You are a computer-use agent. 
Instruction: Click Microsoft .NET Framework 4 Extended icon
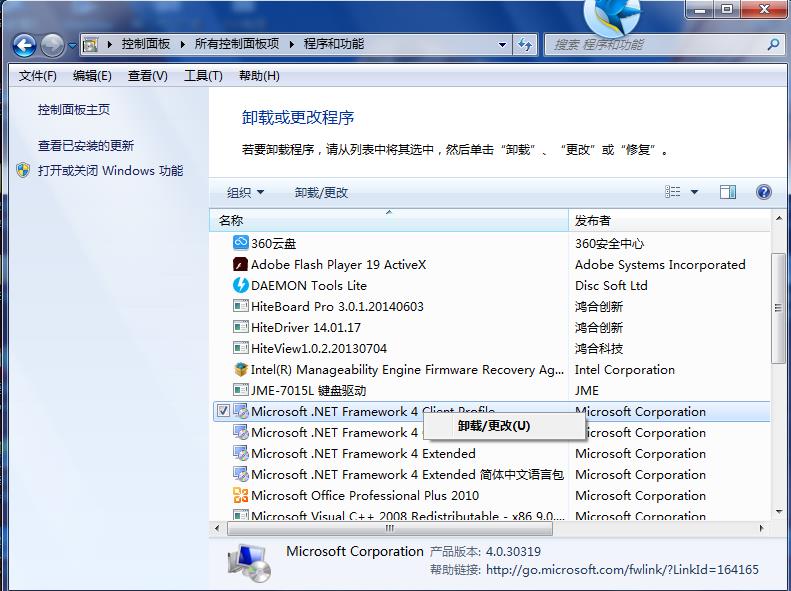[x=241, y=453]
